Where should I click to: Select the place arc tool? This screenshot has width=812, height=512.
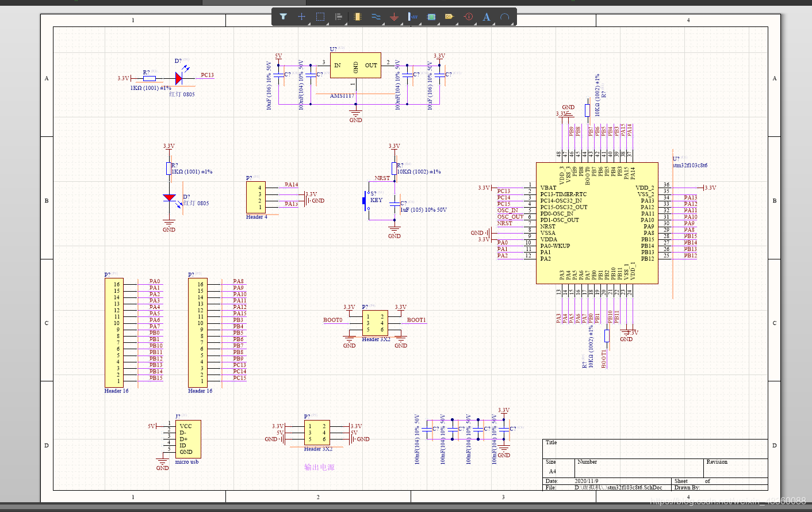505,17
